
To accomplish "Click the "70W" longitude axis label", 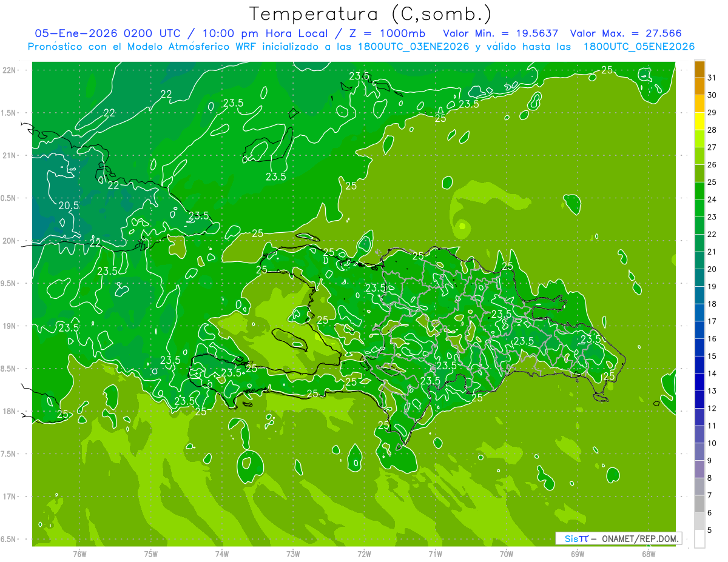I will (507, 554).
